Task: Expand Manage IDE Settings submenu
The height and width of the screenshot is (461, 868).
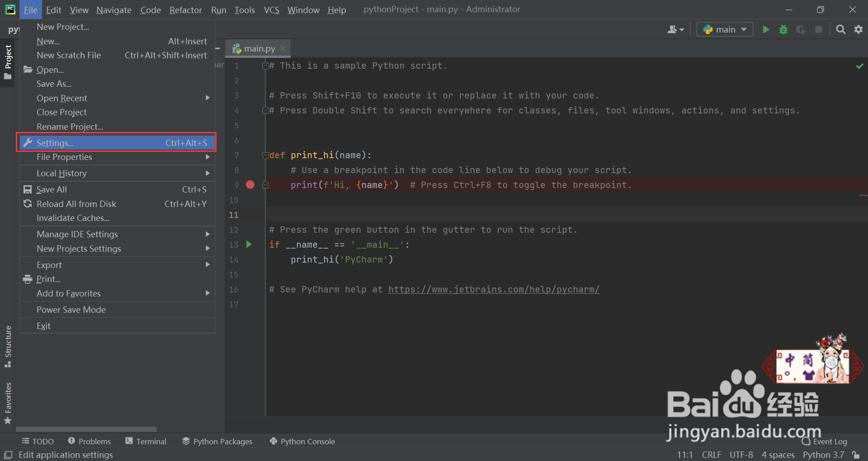Action: [117, 234]
